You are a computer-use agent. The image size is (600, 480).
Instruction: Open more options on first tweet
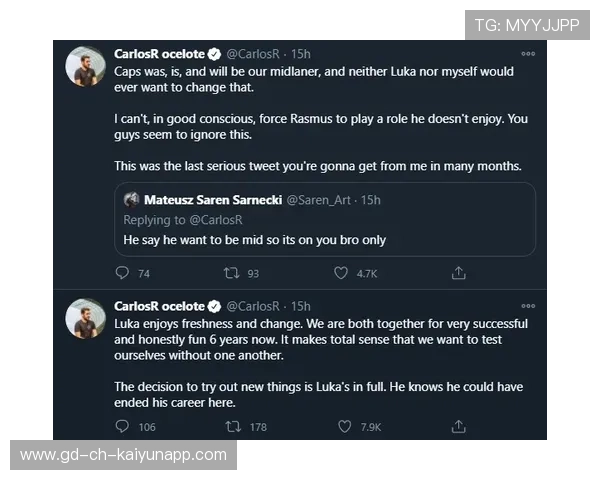point(528,52)
